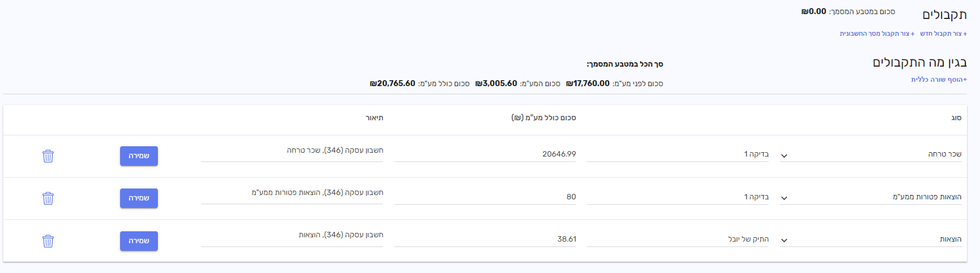Select the התיק של יובל field
Screen dimensions: 980x273
678,239
